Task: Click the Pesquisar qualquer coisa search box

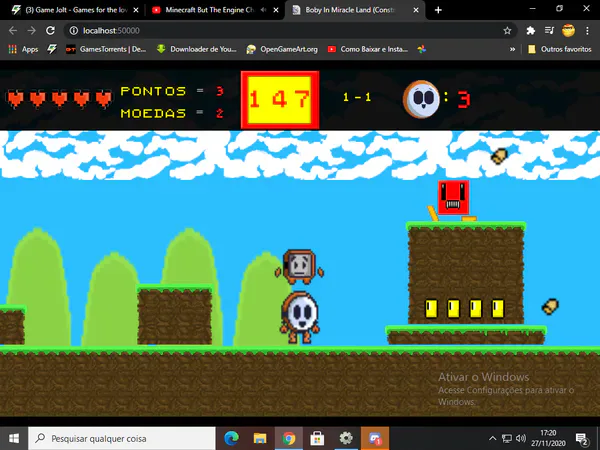Action: point(122,438)
